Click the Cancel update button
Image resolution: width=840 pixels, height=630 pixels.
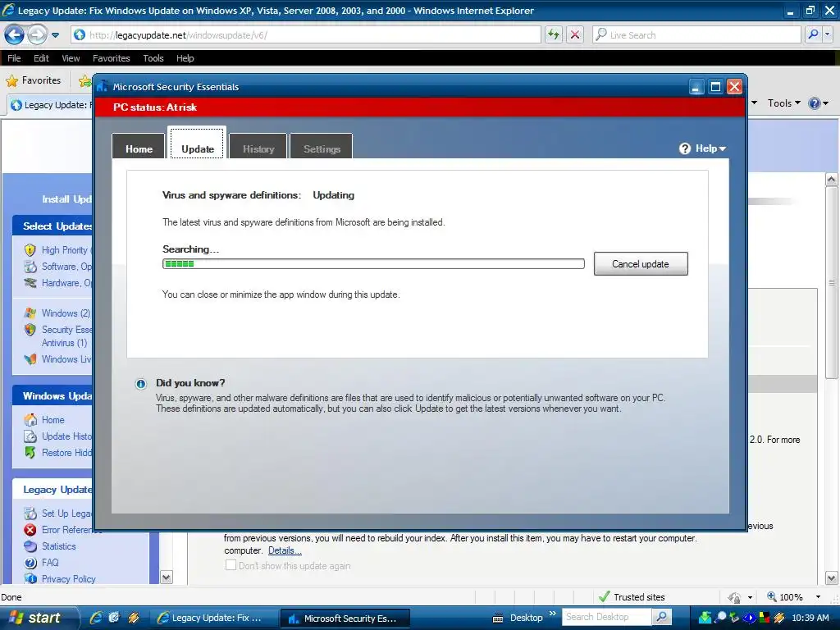click(640, 264)
